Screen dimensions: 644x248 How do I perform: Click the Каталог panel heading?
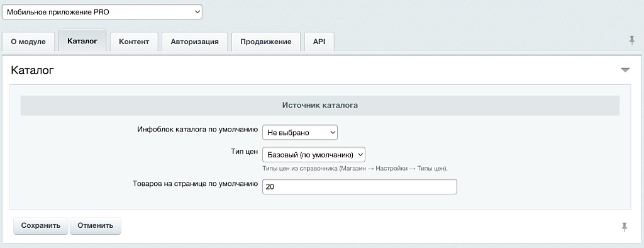[33, 70]
